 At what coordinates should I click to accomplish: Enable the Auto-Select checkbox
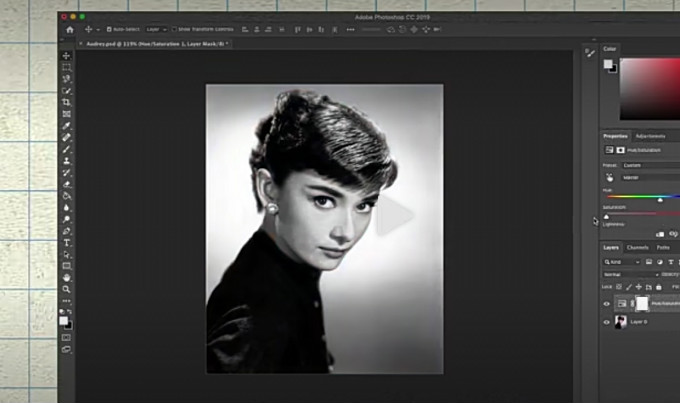[x=105, y=29]
